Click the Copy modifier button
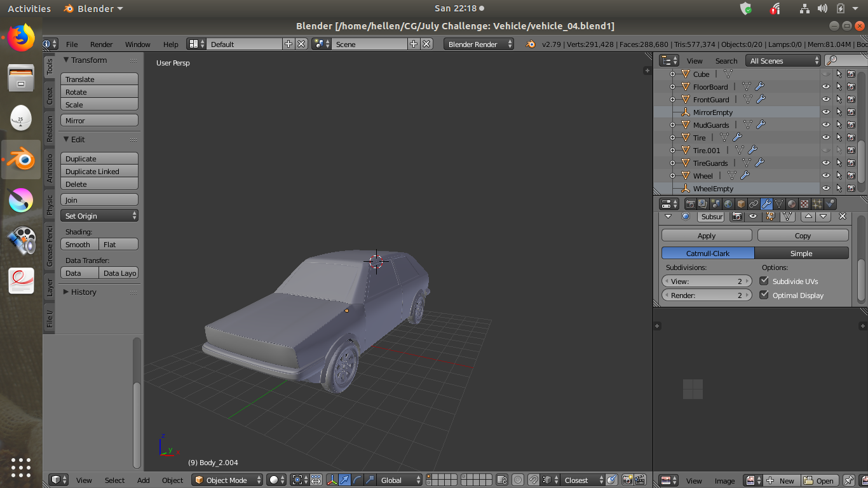Viewport: 868px width, 488px height. click(803, 235)
